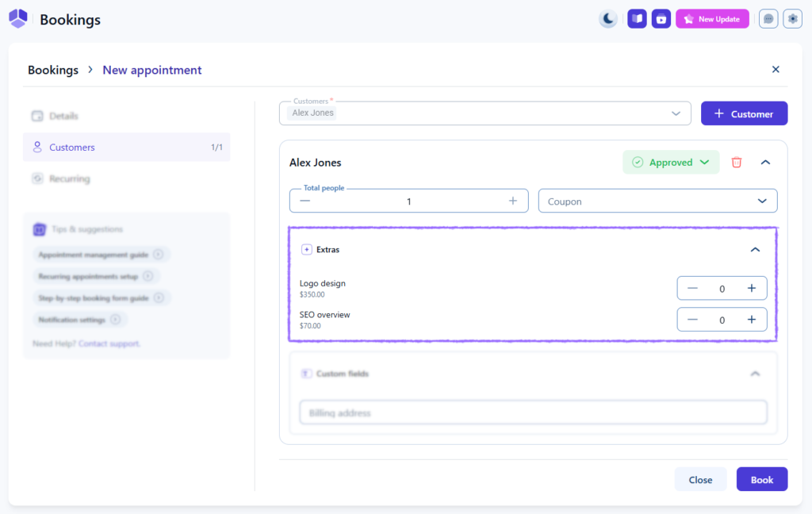
Task: Switch to the Details tab
Action: click(63, 116)
